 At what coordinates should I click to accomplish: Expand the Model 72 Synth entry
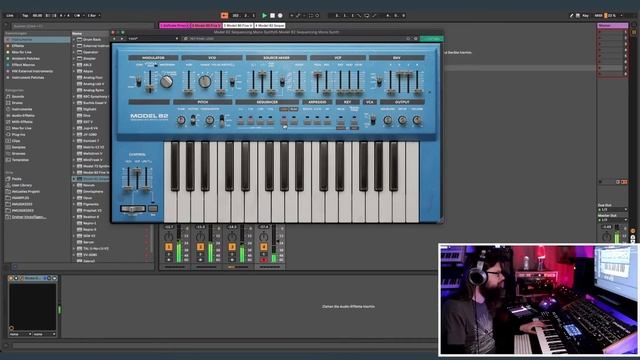(74, 166)
